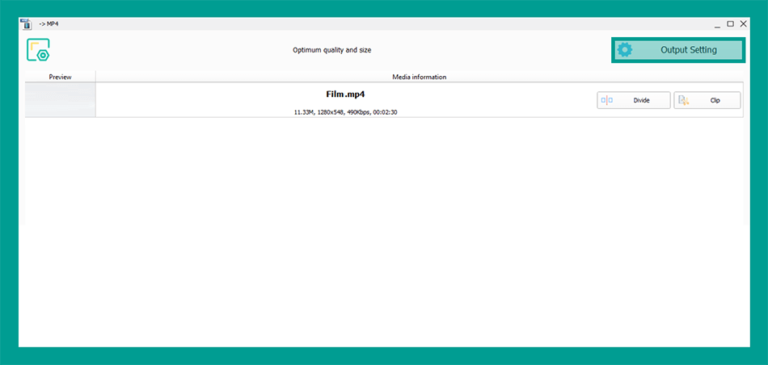The width and height of the screenshot is (768, 365).
Task: Select the Preview column header
Action: (60, 77)
